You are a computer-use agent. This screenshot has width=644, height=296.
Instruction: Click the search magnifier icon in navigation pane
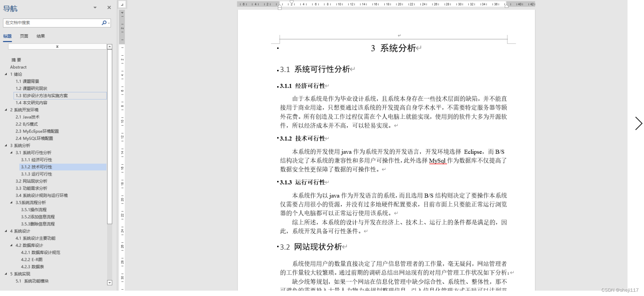(104, 23)
